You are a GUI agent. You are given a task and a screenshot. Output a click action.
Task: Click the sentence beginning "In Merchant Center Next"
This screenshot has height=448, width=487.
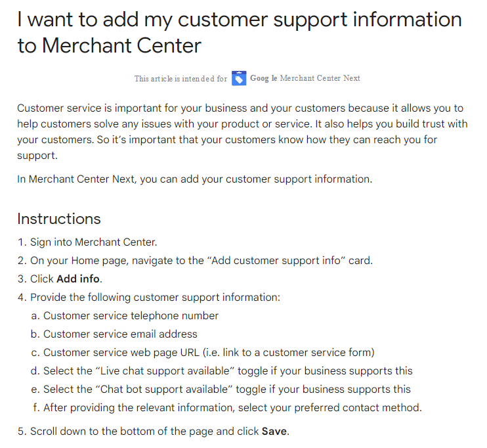coord(194,179)
